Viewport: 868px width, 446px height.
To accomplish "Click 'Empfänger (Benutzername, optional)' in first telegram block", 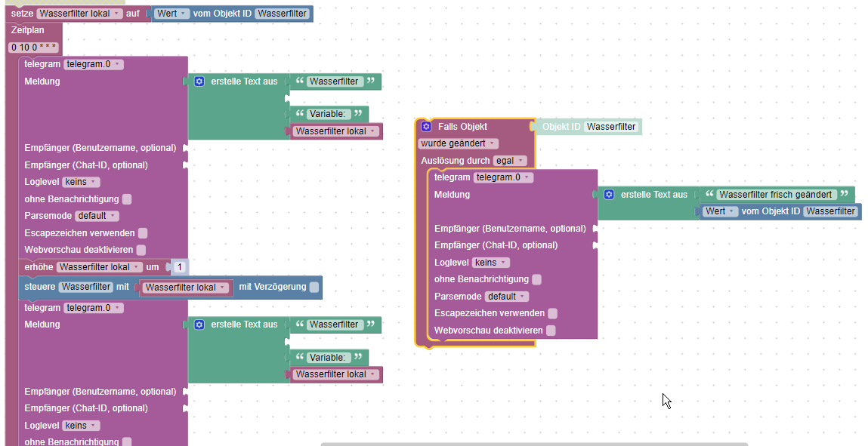I will click(100, 148).
